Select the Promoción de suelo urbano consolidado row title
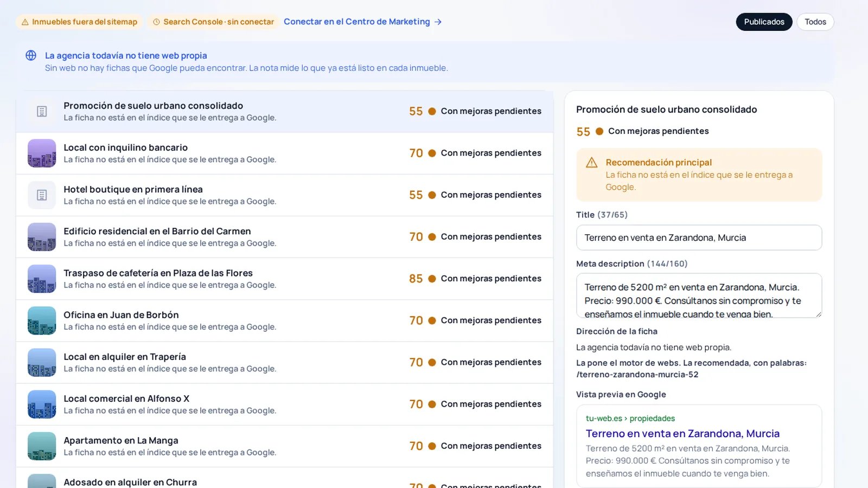 (x=154, y=106)
